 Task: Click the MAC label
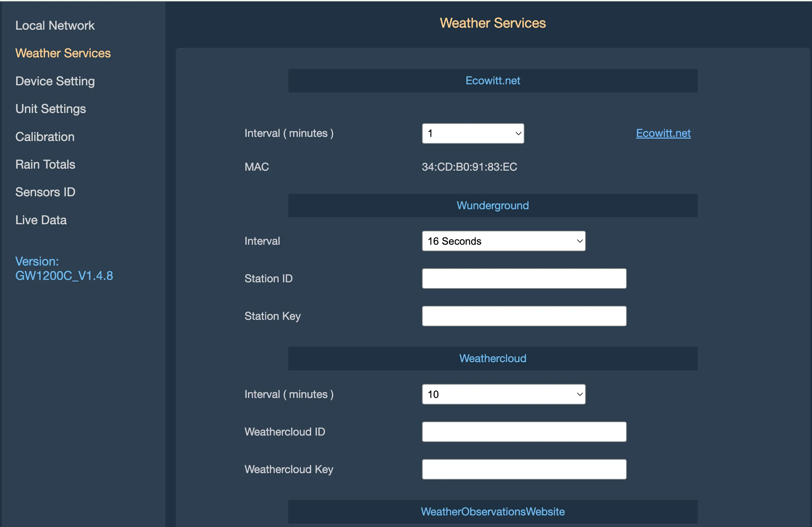(x=257, y=167)
